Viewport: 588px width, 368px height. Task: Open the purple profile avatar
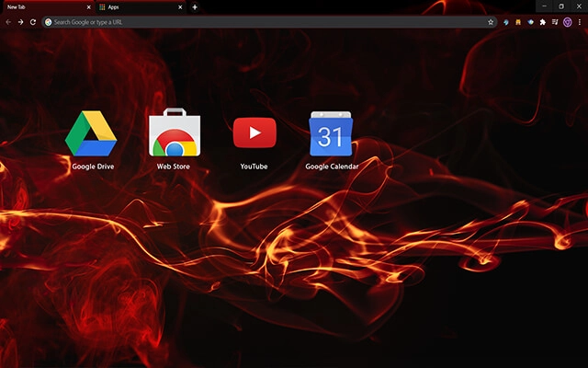click(568, 22)
